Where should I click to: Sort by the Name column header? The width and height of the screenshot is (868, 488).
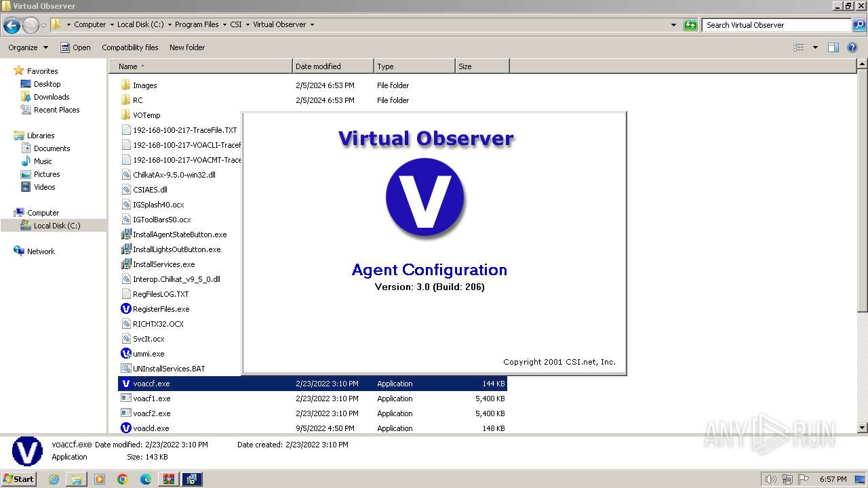point(201,66)
